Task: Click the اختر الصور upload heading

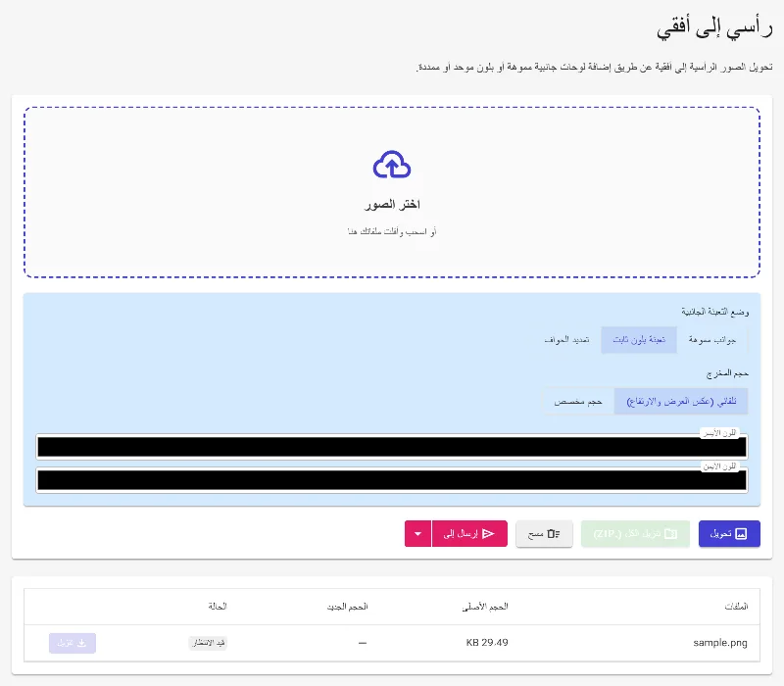Action: 392,204
